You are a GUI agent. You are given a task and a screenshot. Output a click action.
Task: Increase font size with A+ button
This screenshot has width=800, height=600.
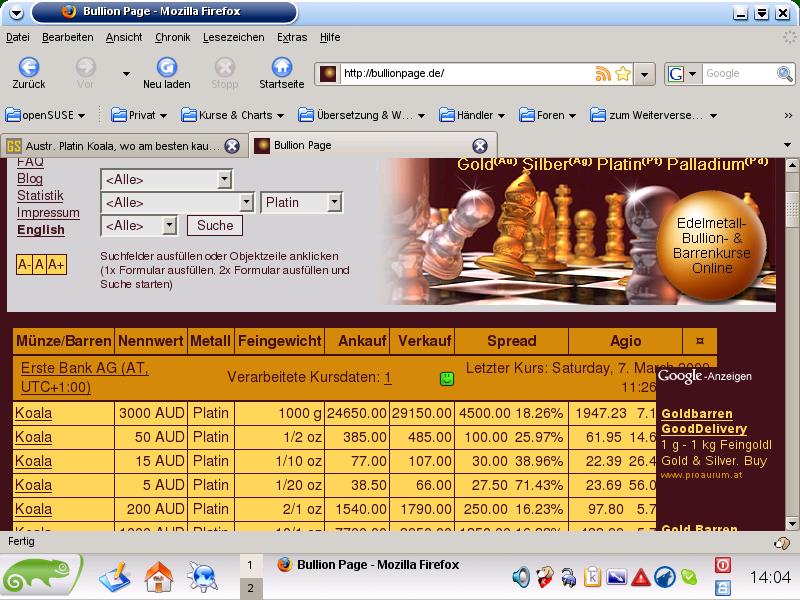pyautogui.click(x=57, y=264)
